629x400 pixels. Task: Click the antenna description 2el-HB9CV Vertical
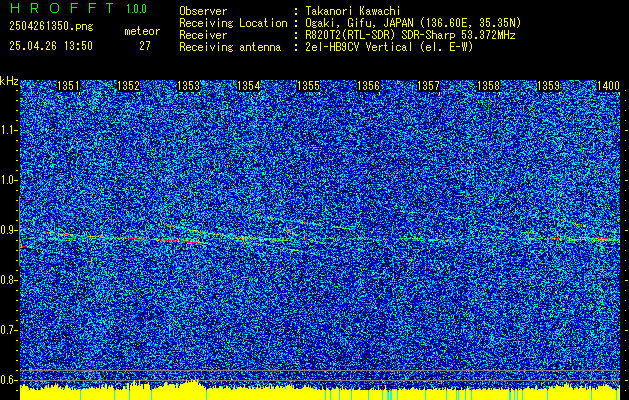pos(389,47)
